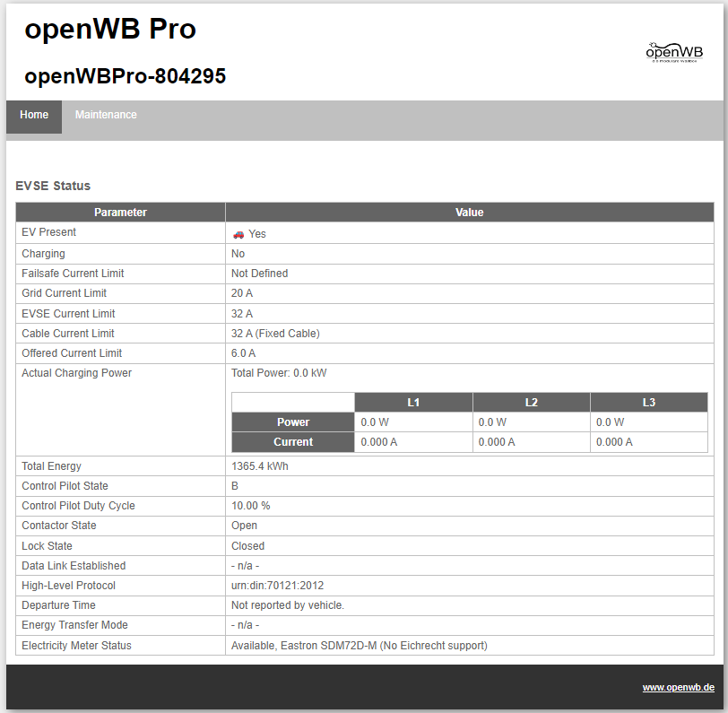Click the Departure Time label

pos(58,605)
